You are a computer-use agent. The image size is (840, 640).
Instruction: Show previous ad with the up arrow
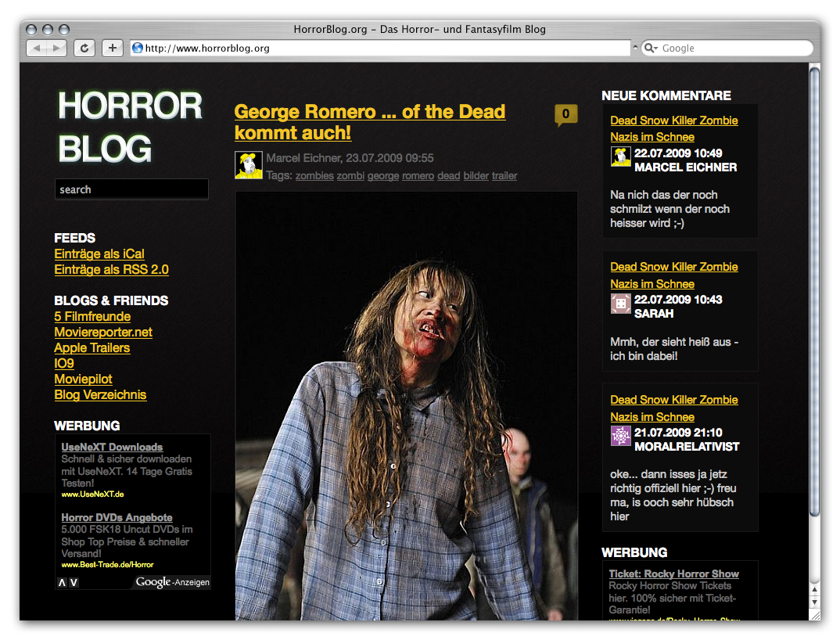tap(62, 582)
